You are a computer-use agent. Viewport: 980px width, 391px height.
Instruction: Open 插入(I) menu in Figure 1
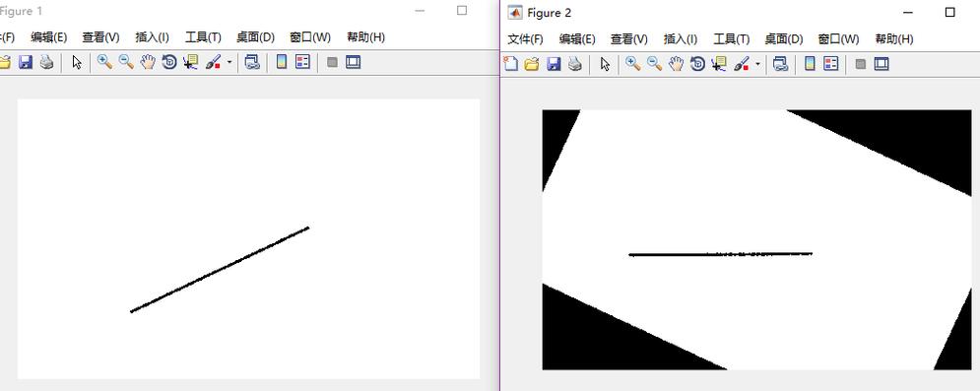click(x=152, y=36)
